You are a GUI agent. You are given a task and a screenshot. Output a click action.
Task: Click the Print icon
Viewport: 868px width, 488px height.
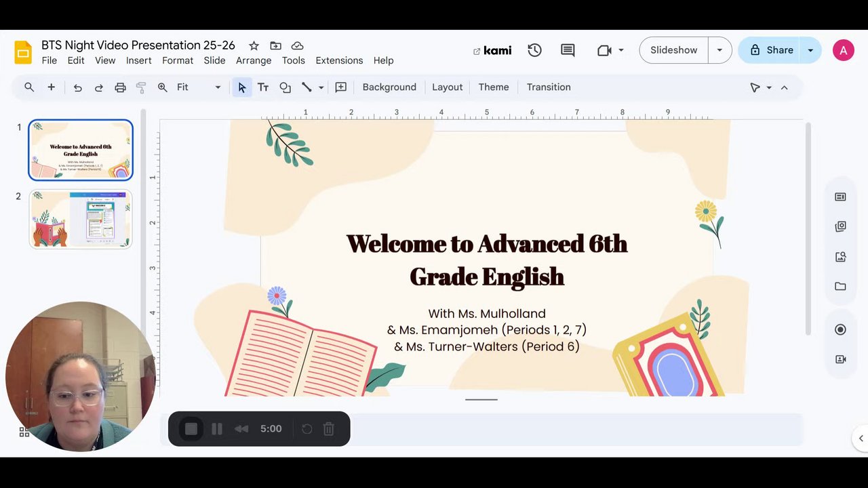(120, 87)
